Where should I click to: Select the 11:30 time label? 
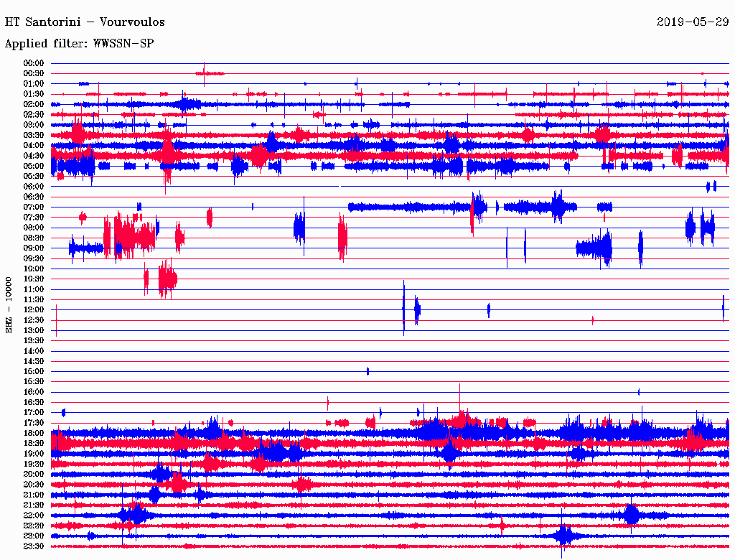click(x=34, y=299)
